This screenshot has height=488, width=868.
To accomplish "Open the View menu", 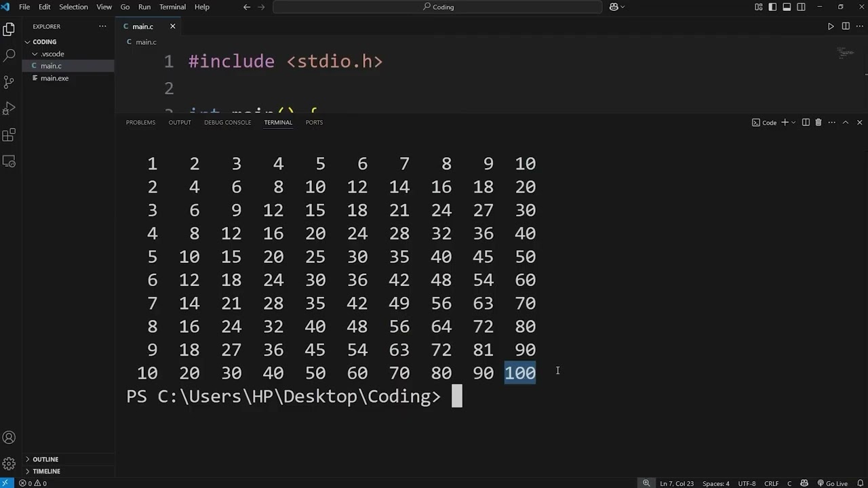I will tap(104, 7).
